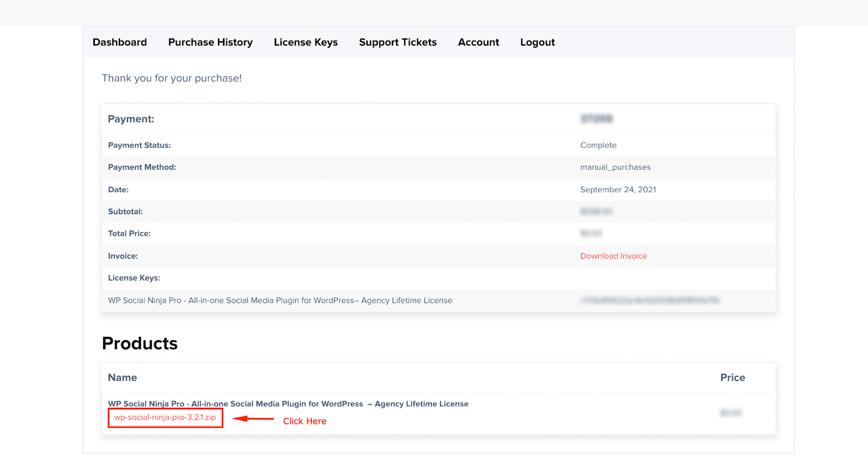Screen dimensions: 868x462
Task: Click the manual_purchases payment method value
Action: click(x=615, y=168)
